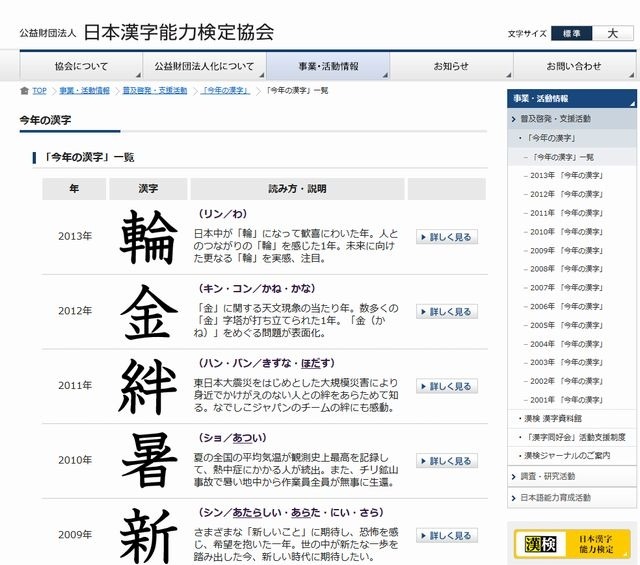Click the 暑 kanji image for 2010
Image resolution: width=640 pixels, height=565 pixels.
(149, 460)
